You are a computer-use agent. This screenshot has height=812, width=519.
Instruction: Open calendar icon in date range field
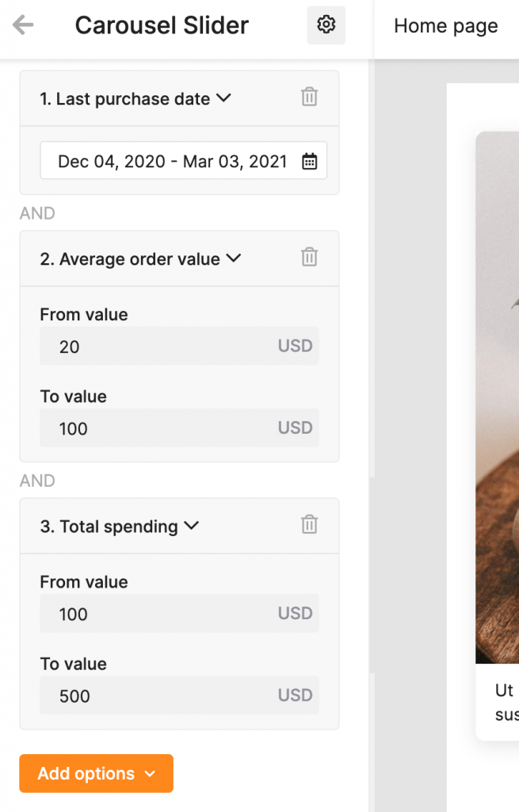click(x=310, y=161)
